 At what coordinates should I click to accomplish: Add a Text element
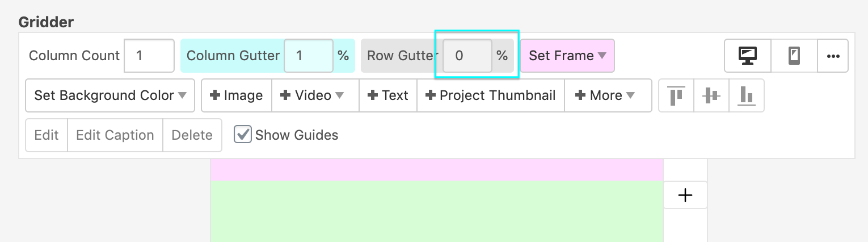point(388,95)
